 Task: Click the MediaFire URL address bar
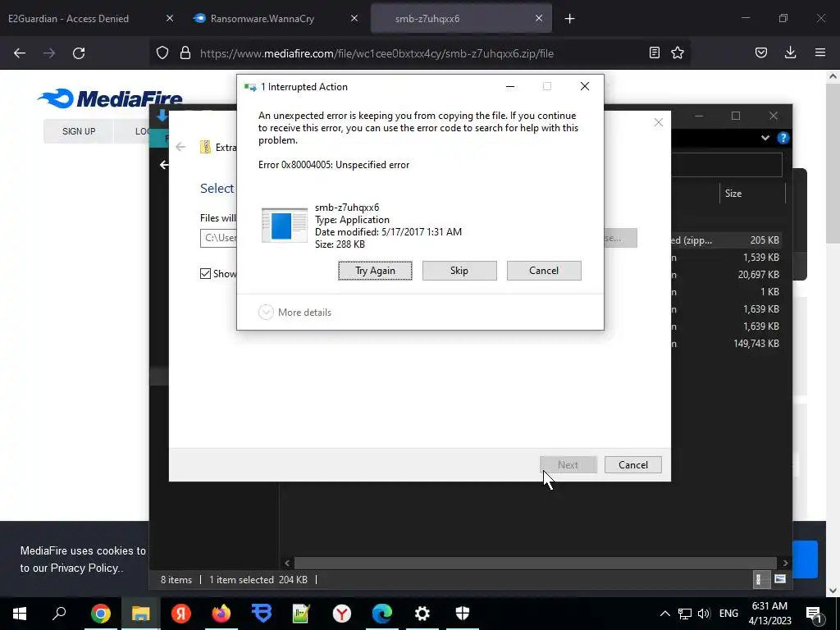tap(377, 53)
